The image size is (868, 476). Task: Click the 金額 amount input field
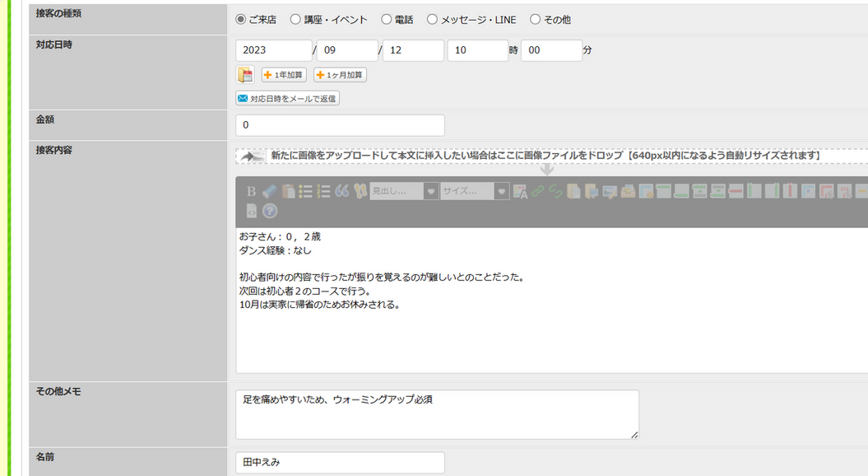340,125
